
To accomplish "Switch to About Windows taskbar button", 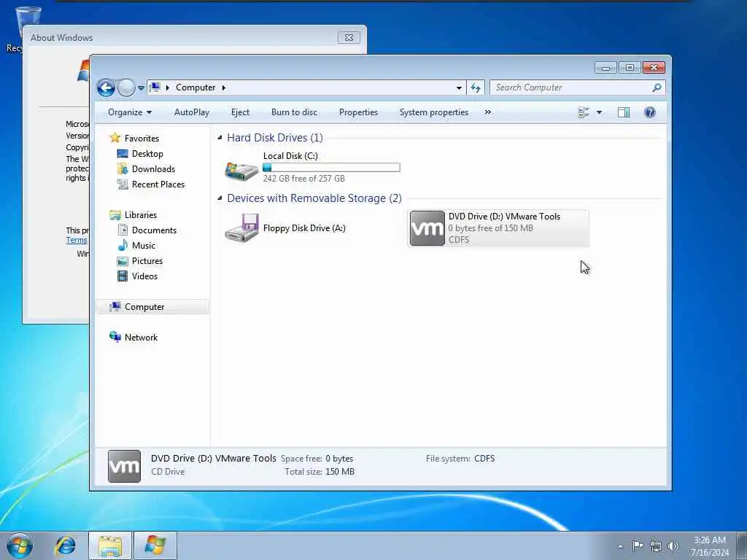I will pos(155,545).
